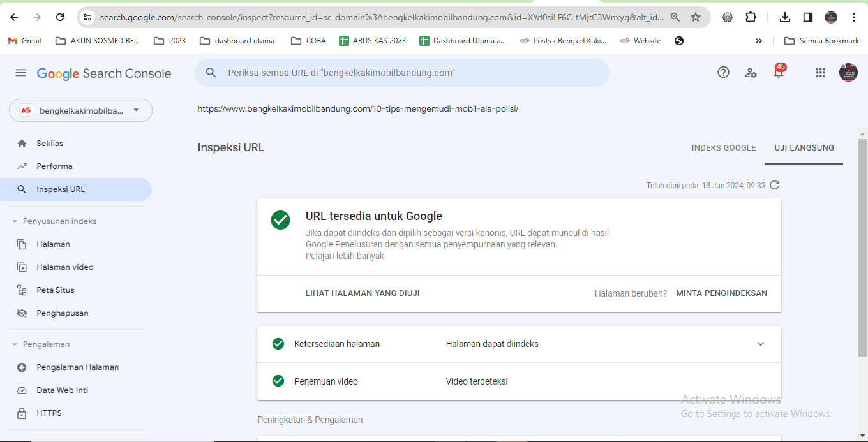Click the refresh icon beside test date
This screenshot has width=868, height=442.
pos(775,186)
